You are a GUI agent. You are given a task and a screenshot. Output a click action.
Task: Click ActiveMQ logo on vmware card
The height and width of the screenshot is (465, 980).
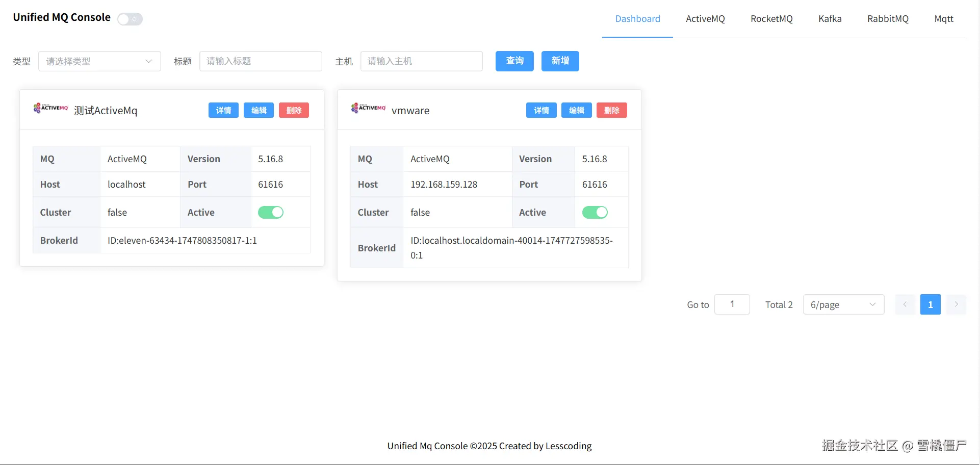tap(368, 108)
